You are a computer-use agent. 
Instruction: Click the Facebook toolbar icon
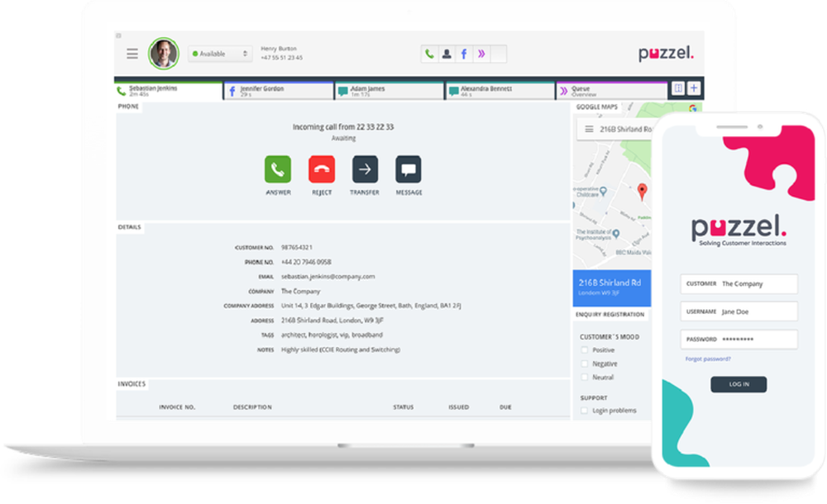[464, 54]
